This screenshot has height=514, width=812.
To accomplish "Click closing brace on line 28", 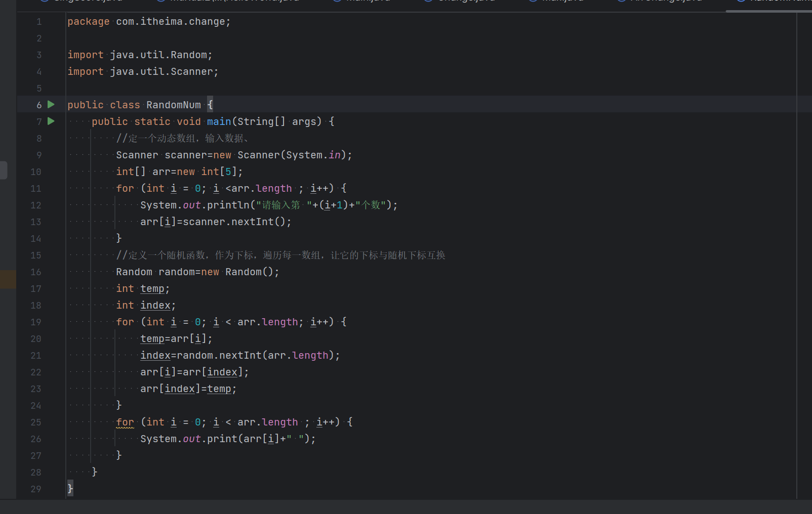I will (95, 472).
